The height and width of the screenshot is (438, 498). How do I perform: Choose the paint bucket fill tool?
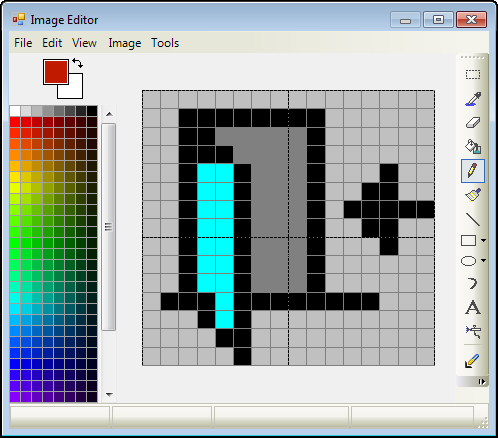tap(473, 147)
